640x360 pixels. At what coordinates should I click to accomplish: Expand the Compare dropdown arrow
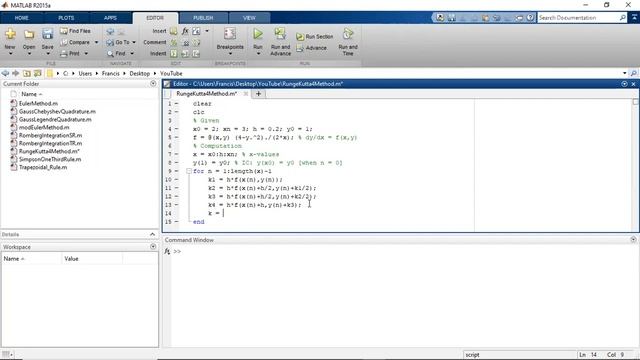(x=96, y=42)
